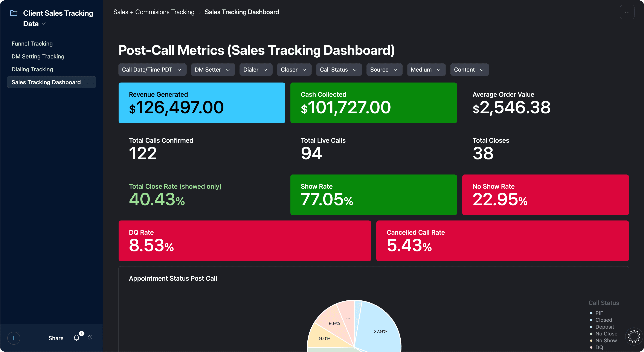The height and width of the screenshot is (352, 644).
Task: Collapse sidebar with double-chevron icon
Action: (90, 337)
